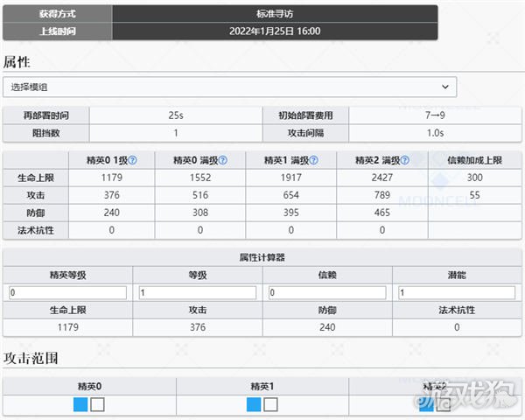Focus the 潜能 input field
Screen dimensions: 525x420
tap(457, 293)
